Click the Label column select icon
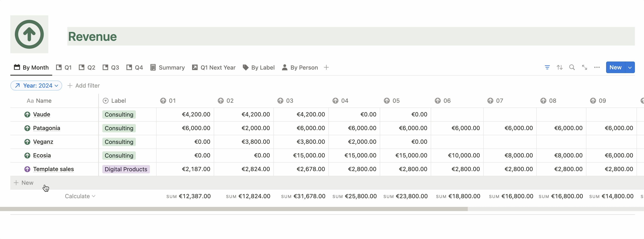This screenshot has width=644, height=239. [106, 101]
